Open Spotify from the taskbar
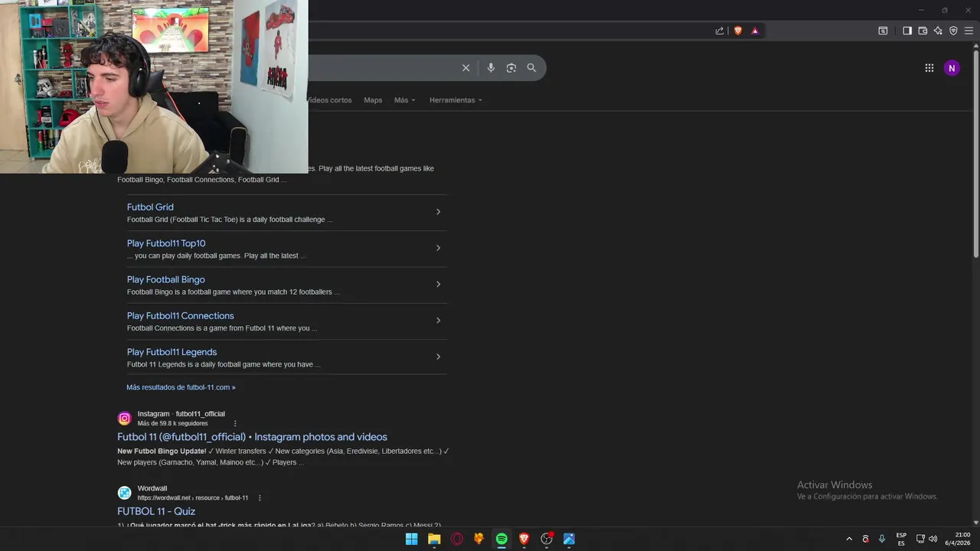980x551 pixels. coord(501,539)
